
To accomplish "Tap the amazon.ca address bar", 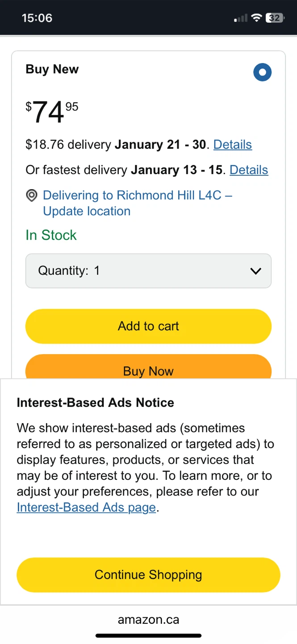I will (148, 620).
